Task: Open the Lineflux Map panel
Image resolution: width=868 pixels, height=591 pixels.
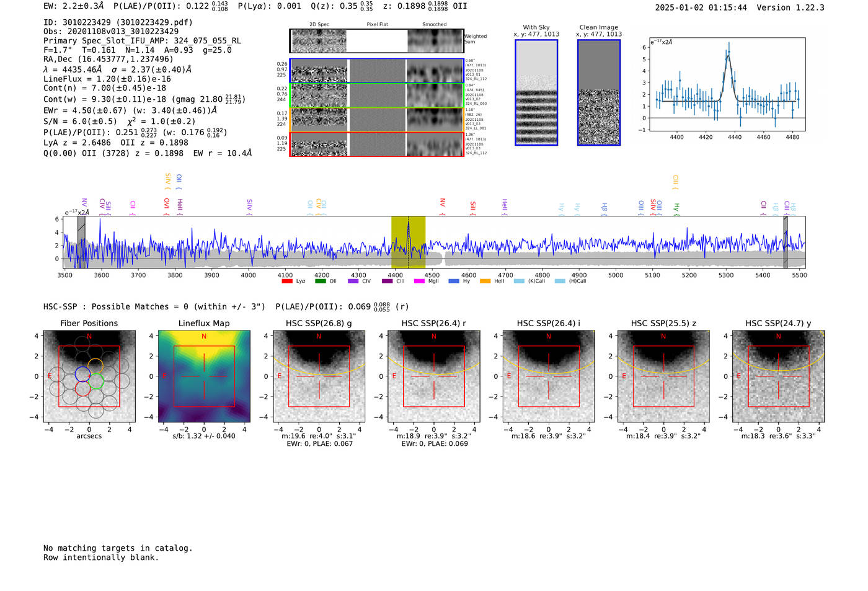Action: pyautogui.click(x=204, y=376)
